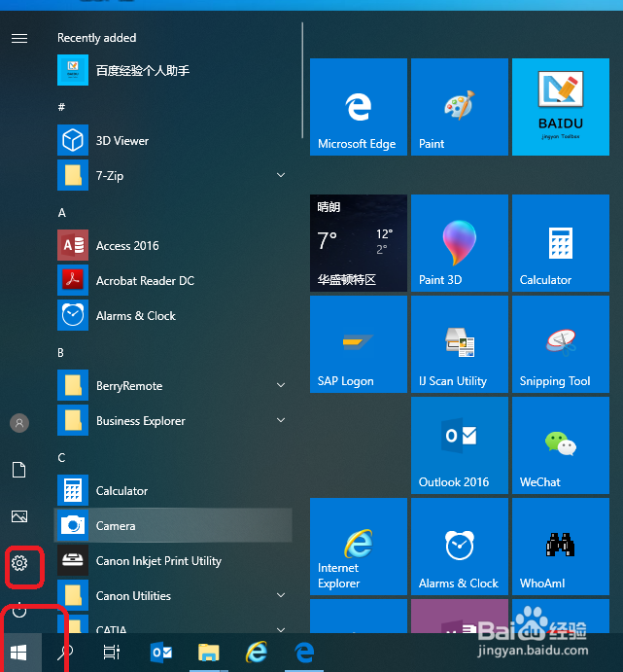Click the Power icon in Start sidebar

[19, 610]
